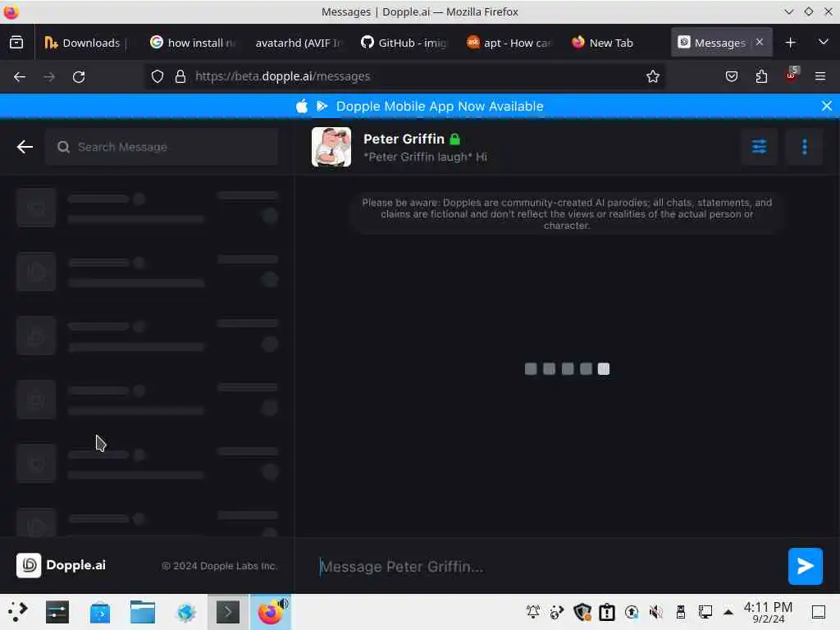Open the Pocket save icon
The width and height of the screenshot is (840, 630).
[x=731, y=76]
